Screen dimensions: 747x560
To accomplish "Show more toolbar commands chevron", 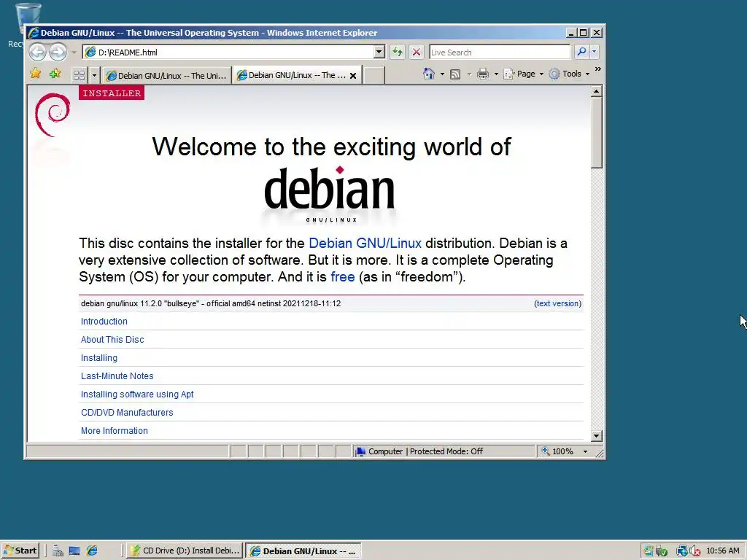I will tap(598, 69).
